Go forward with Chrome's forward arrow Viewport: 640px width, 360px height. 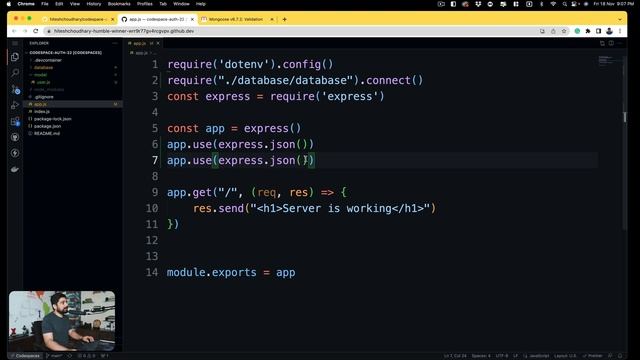tap(24, 31)
